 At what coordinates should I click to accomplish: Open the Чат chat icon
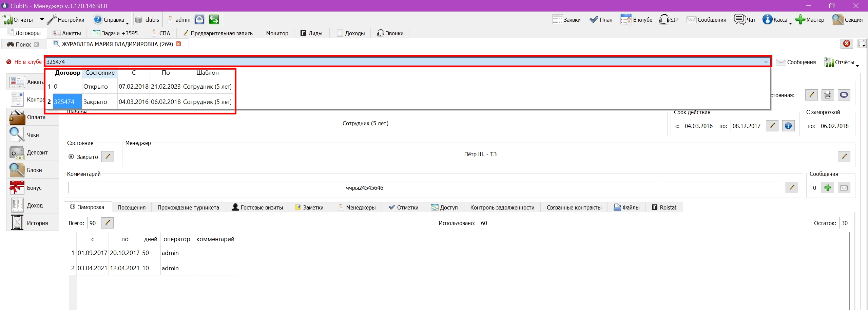point(740,19)
